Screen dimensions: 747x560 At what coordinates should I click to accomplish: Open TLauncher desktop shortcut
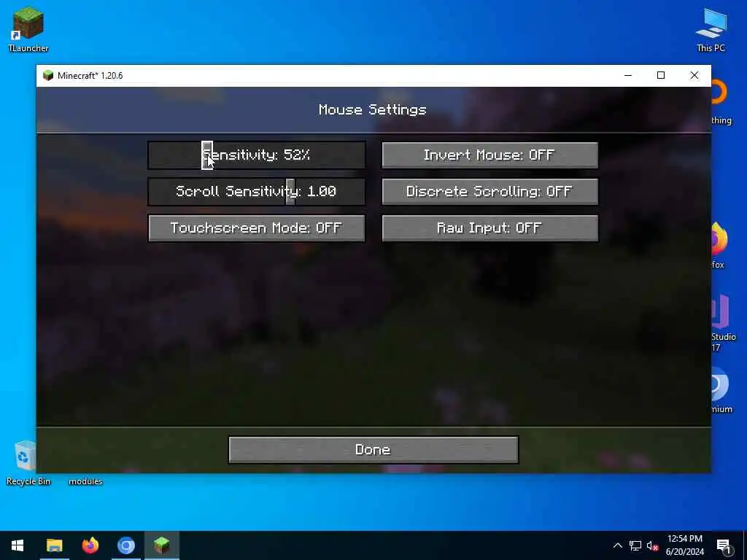(28, 29)
